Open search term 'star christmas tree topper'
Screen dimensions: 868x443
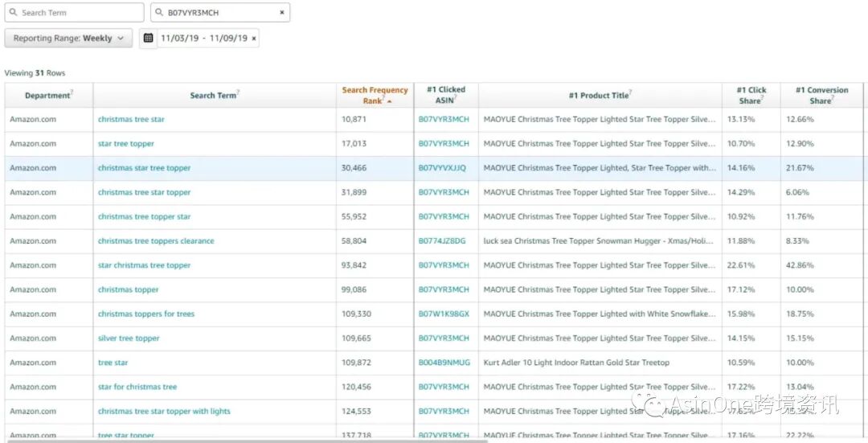pyautogui.click(x=145, y=265)
